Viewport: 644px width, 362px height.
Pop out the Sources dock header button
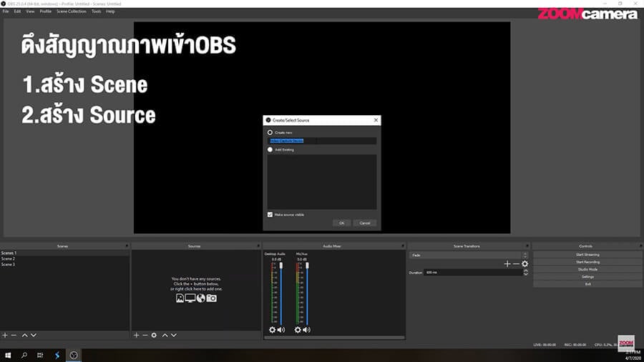point(258,246)
